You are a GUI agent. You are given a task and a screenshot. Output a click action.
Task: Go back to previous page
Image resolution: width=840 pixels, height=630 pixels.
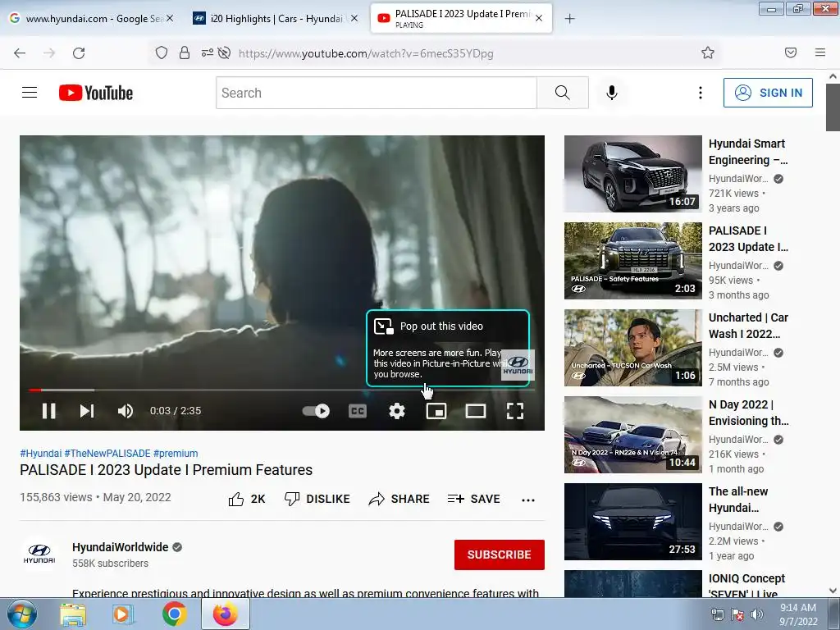click(20, 53)
